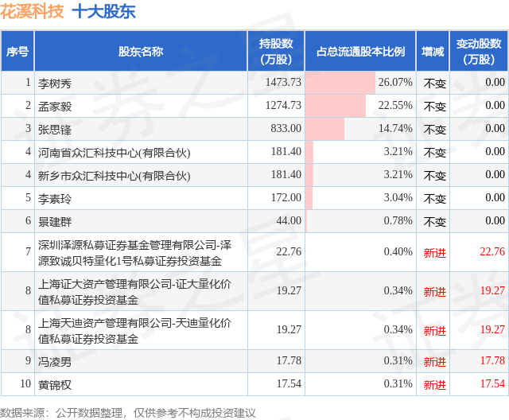The height and width of the screenshot is (420, 509).
Task: Click the 深圳泽源私募证券基金 shareholder name
Action: 134,252
